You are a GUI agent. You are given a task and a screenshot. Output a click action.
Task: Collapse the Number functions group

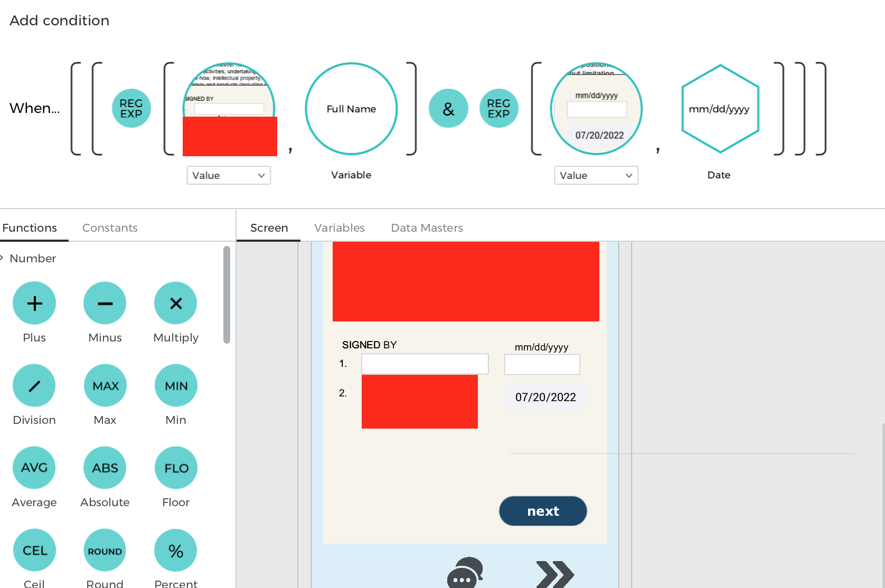3,258
